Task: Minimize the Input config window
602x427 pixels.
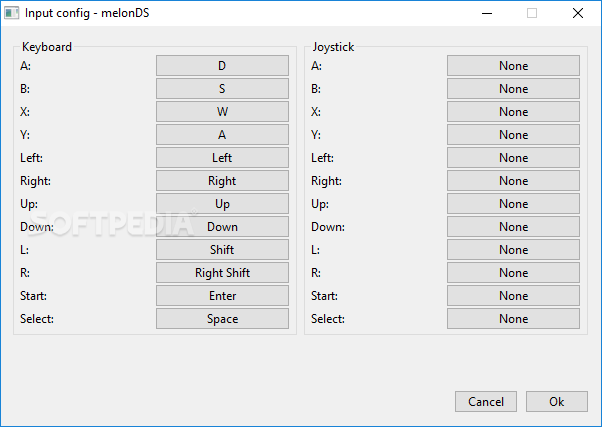Action: point(487,13)
